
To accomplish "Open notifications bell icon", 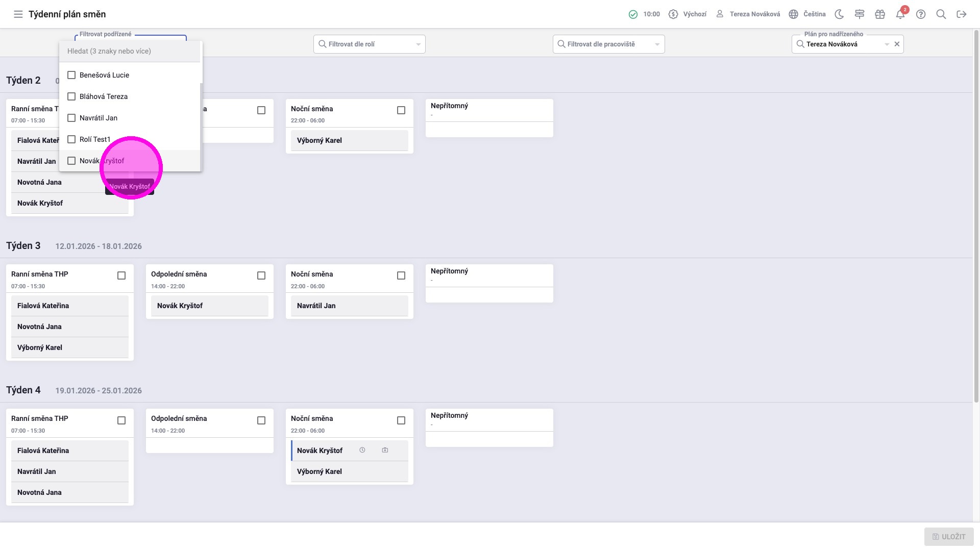I will 900,14.
